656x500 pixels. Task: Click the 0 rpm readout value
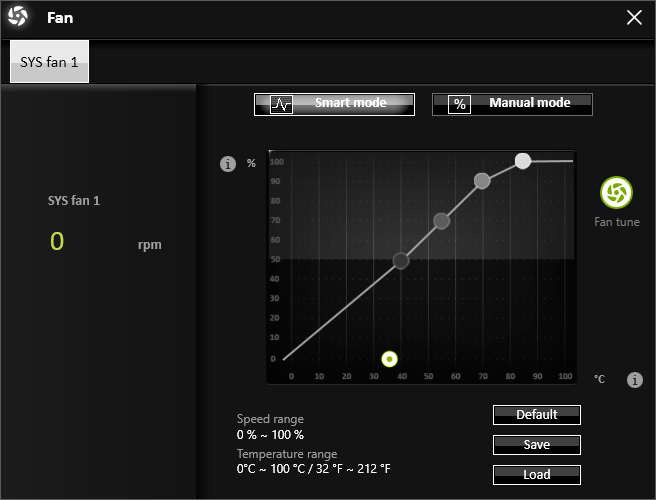57,241
